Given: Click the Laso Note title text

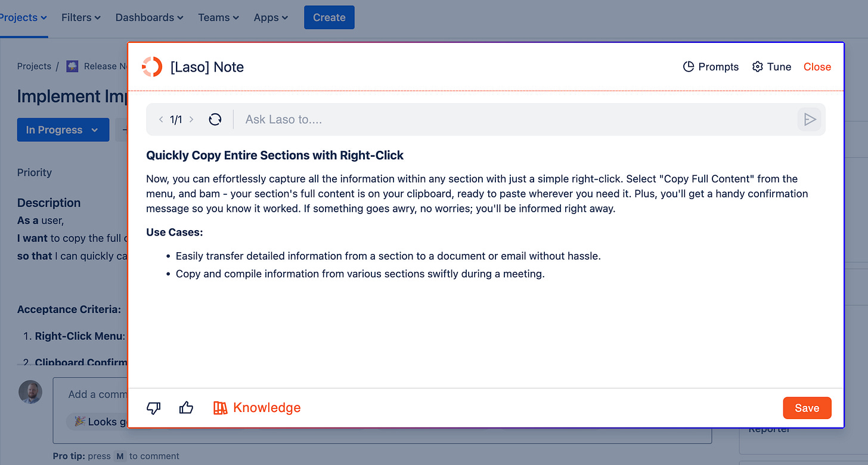Looking at the screenshot, I should point(207,67).
